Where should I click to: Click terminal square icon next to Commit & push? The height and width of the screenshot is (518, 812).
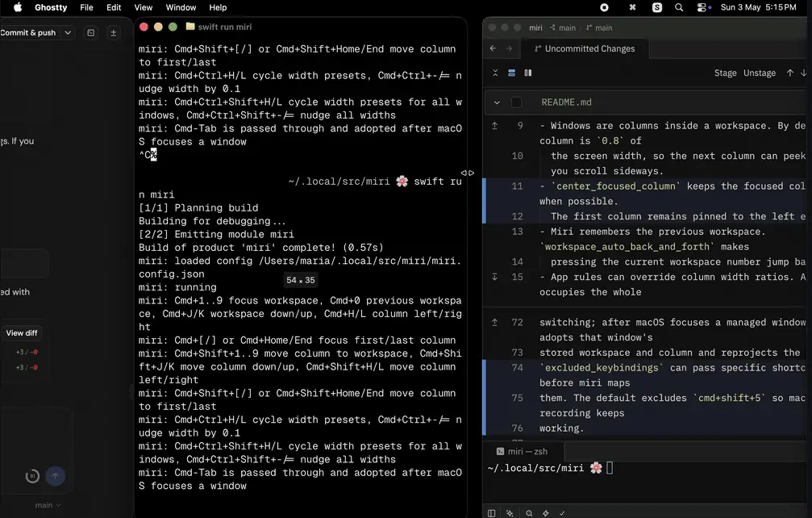90,32
